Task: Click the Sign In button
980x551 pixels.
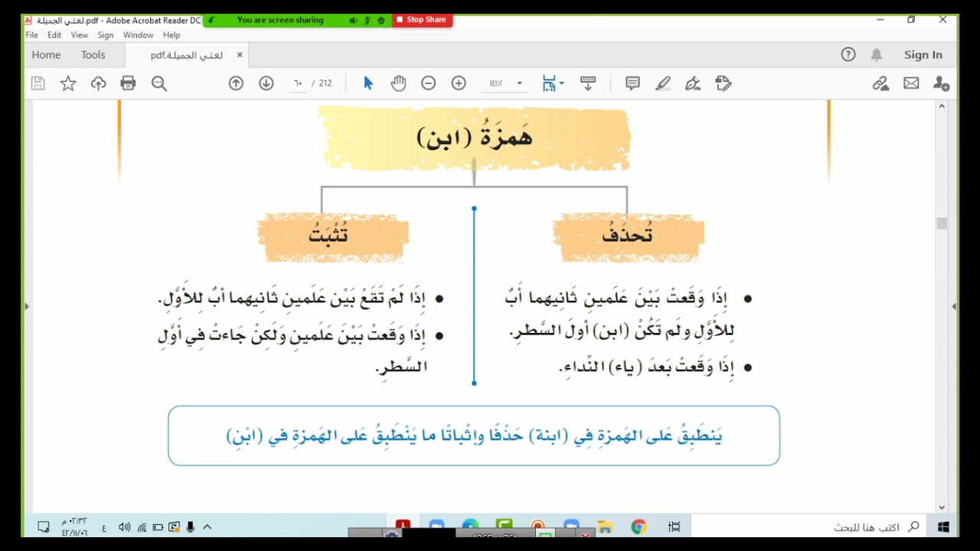Action: pos(923,55)
